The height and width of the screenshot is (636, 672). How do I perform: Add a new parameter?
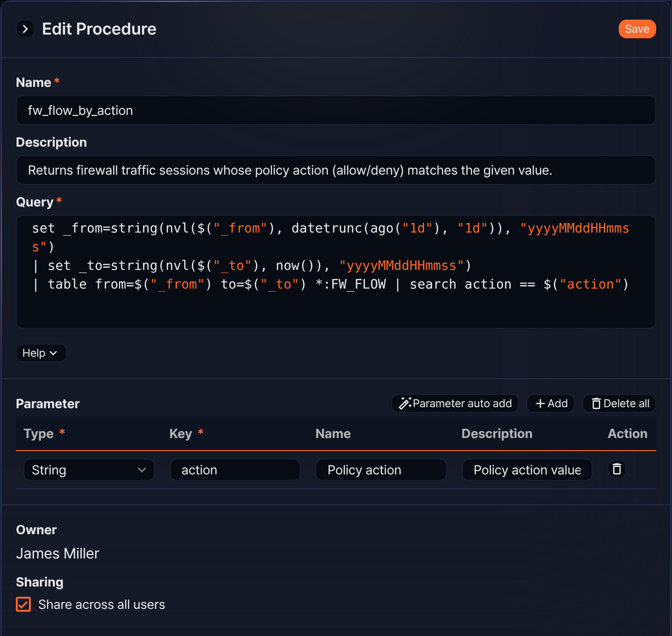click(x=551, y=403)
